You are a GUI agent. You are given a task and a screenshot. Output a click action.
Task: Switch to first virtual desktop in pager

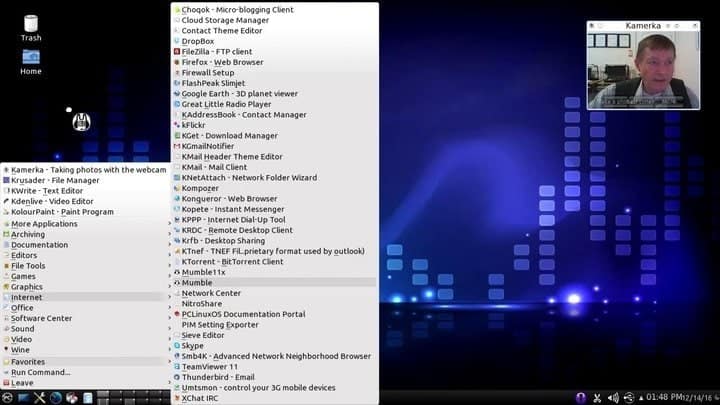tap(103, 394)
